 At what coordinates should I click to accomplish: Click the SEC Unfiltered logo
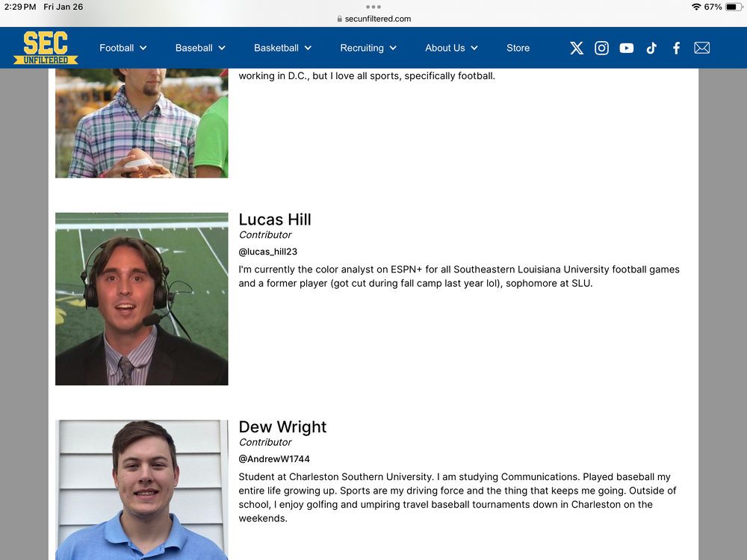46,48
